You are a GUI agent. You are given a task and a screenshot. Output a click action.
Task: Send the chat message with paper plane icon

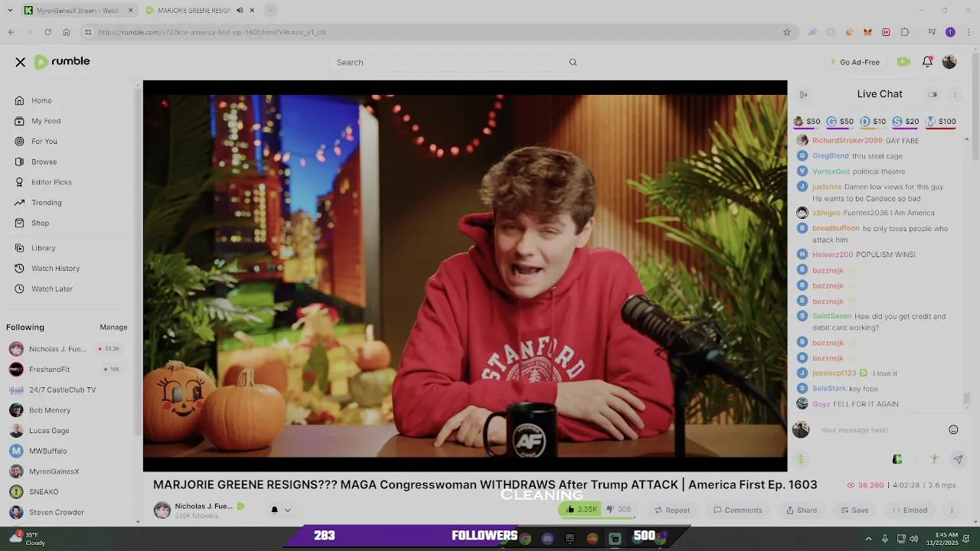point(958,459)
